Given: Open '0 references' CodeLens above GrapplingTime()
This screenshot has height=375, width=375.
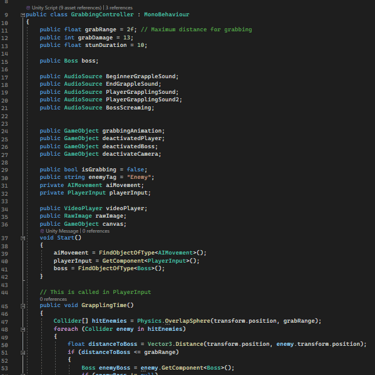Looking at the screenshot, I should pyautogui.click(x=53, y=299).
